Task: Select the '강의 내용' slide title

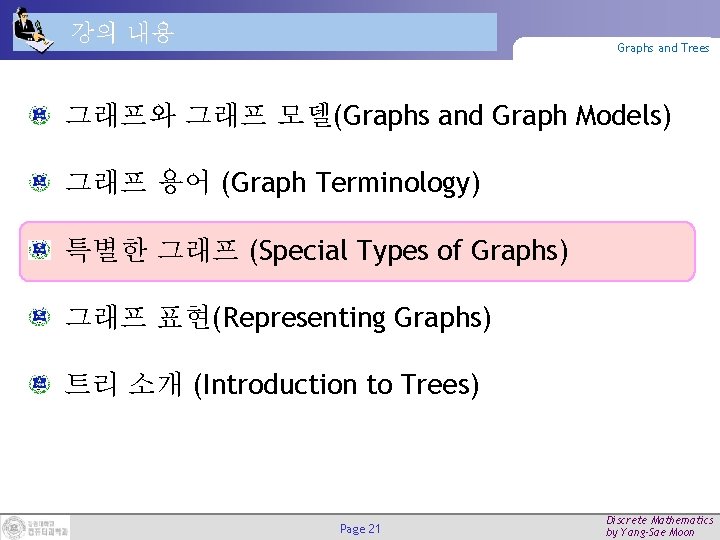Action: tap(123, 33)
